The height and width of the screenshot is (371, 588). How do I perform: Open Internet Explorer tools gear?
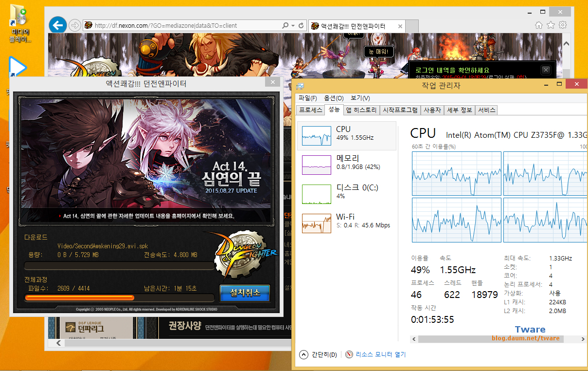coord(563,25)
